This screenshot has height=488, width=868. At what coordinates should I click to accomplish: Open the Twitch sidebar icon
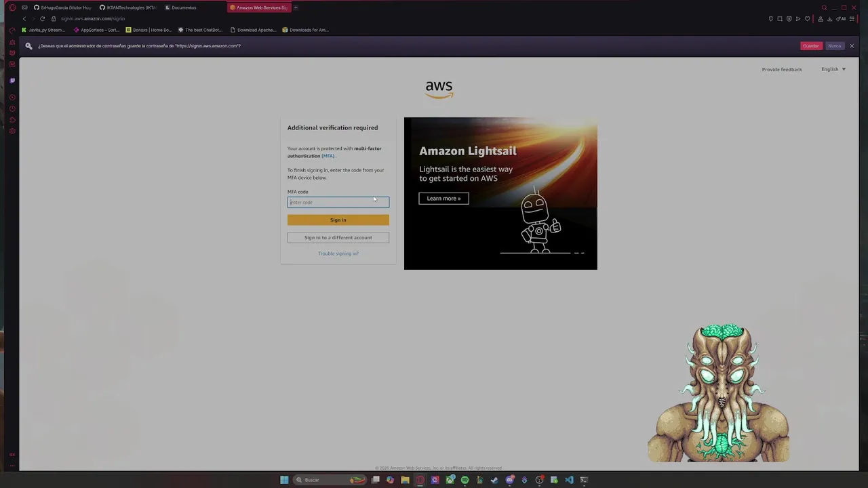click(x=12, y=81)
